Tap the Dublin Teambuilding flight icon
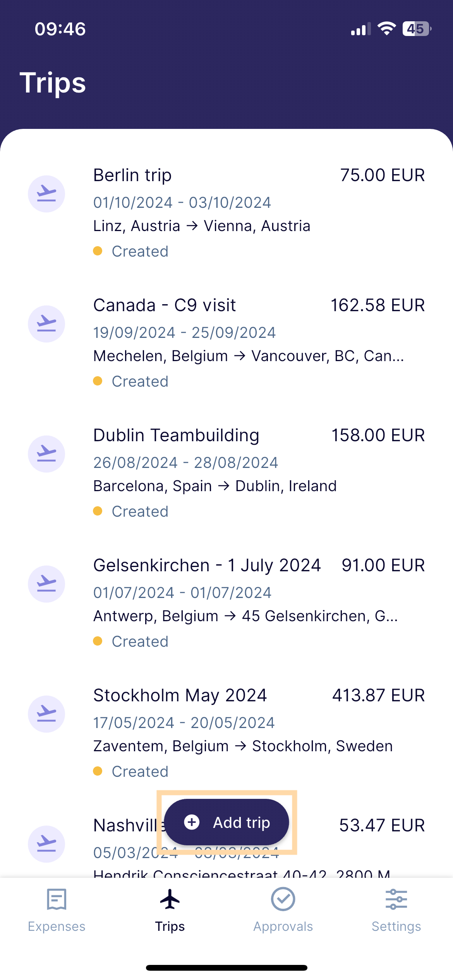 [x=46, y=454]
